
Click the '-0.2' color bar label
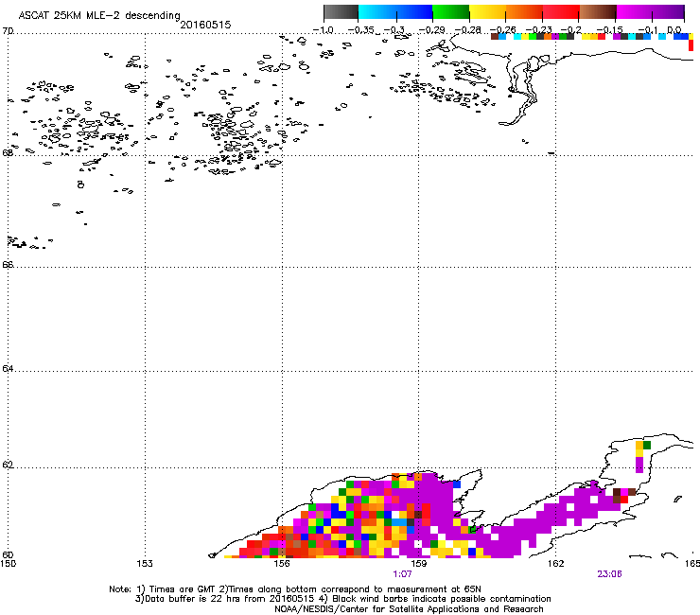571,30
